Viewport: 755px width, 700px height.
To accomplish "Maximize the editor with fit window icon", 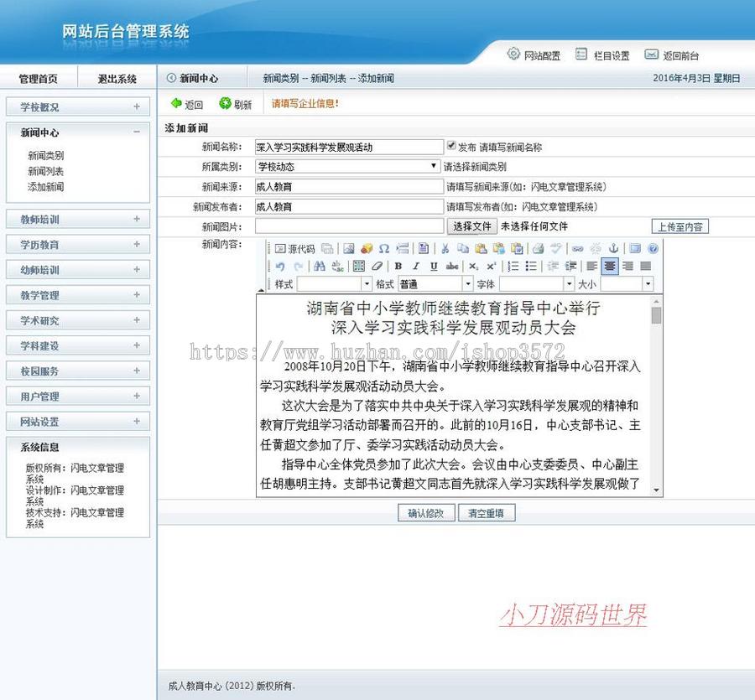I will pos(635,249).
